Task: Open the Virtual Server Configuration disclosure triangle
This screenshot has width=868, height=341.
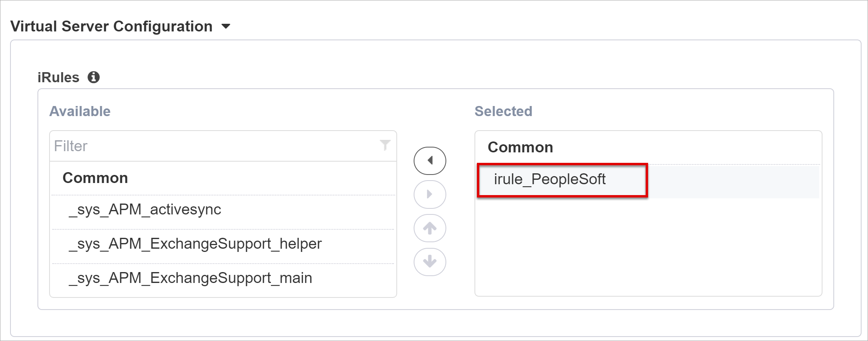Action: [x=226, y=26]
